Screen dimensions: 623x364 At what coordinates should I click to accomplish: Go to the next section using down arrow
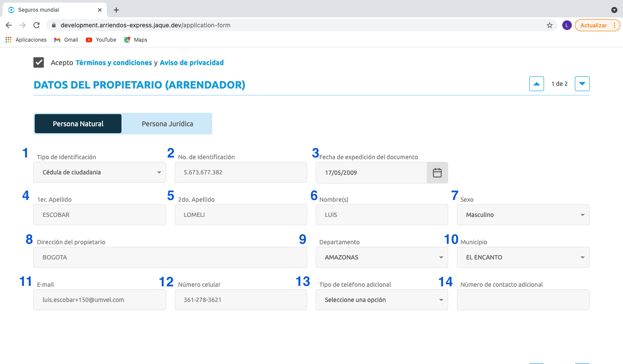pyautogui.click(x=582, y=84)
